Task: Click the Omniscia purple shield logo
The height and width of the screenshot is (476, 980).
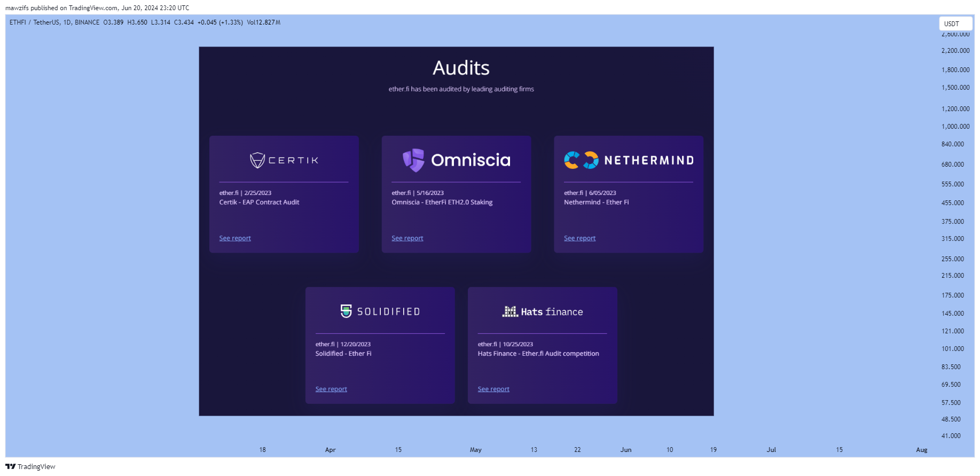Action: pos(413,160)
